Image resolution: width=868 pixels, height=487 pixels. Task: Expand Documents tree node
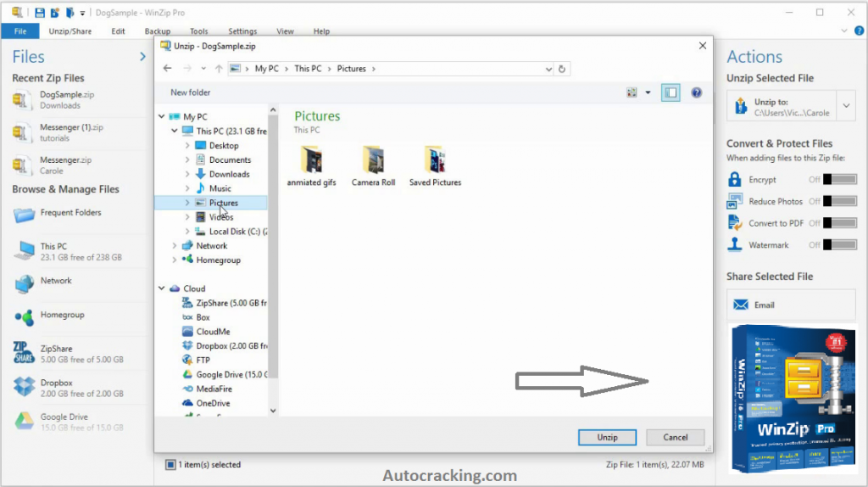pos(187,160)
